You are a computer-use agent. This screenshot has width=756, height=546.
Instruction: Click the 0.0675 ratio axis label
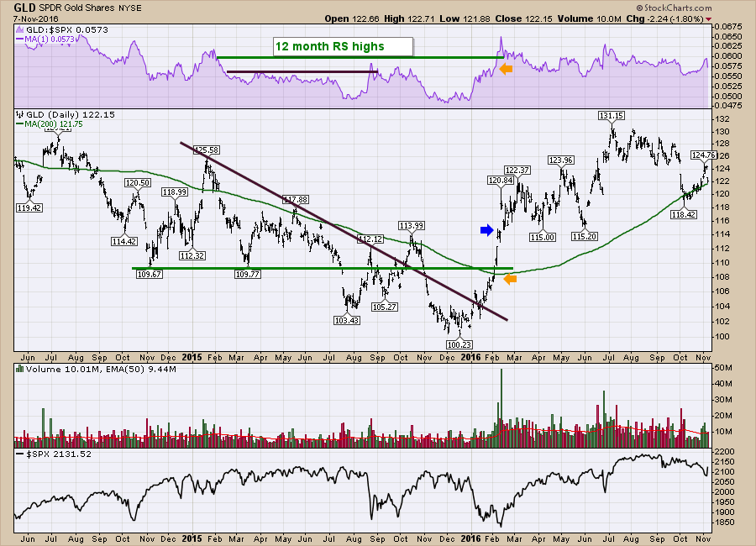tap(728, 26)
